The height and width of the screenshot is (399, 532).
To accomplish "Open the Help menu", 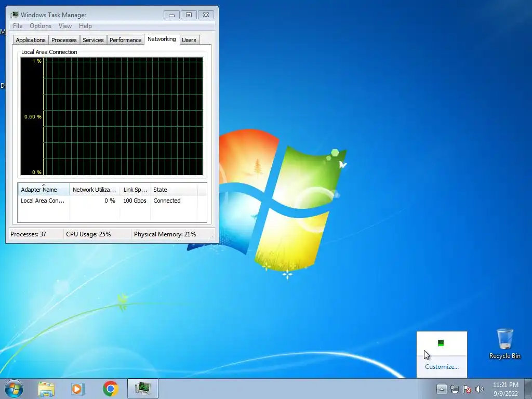I will pos(85,26).
